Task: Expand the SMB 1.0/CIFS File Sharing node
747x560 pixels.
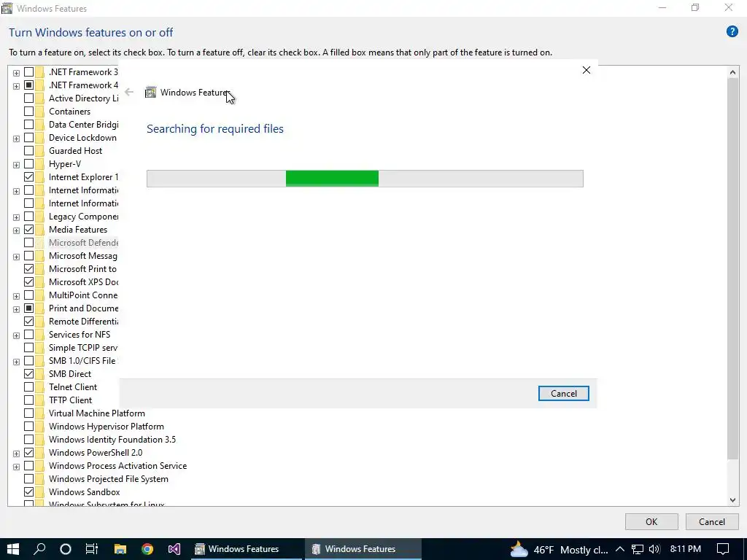Action: [x=16, y=362]
